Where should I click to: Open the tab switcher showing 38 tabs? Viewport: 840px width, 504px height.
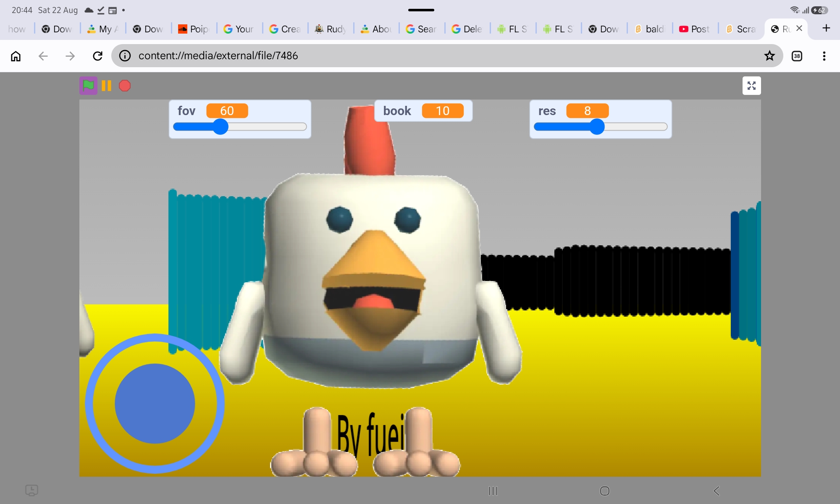[797, 56]
